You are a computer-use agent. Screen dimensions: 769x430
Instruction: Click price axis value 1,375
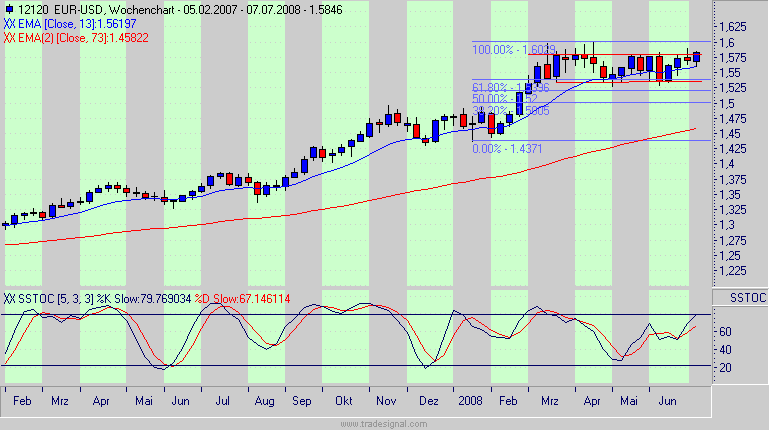coord(733,180)
